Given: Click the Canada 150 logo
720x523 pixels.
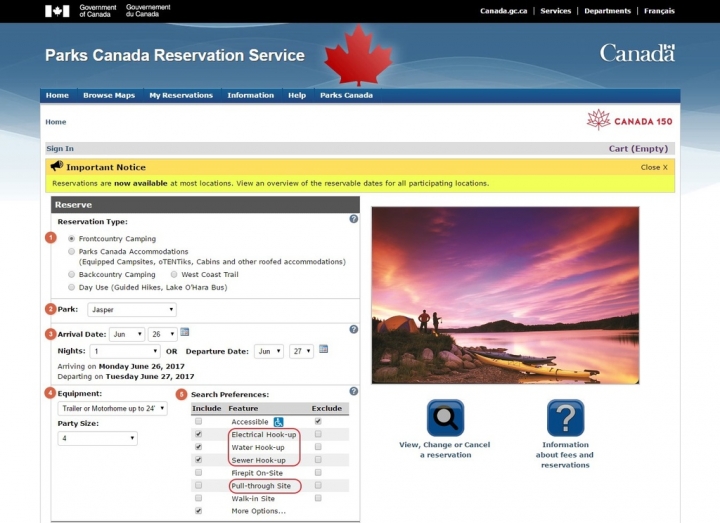Looking at the screenshot, I should tap(630, 120).
